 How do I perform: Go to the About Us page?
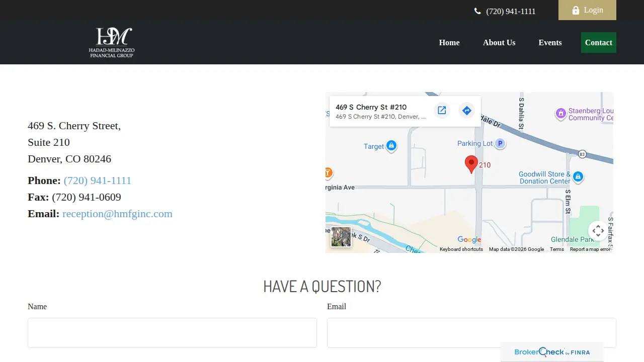click(499, 43)
